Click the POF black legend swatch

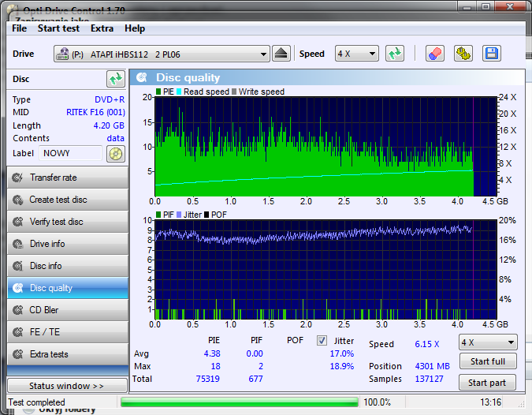coord(206,215)
